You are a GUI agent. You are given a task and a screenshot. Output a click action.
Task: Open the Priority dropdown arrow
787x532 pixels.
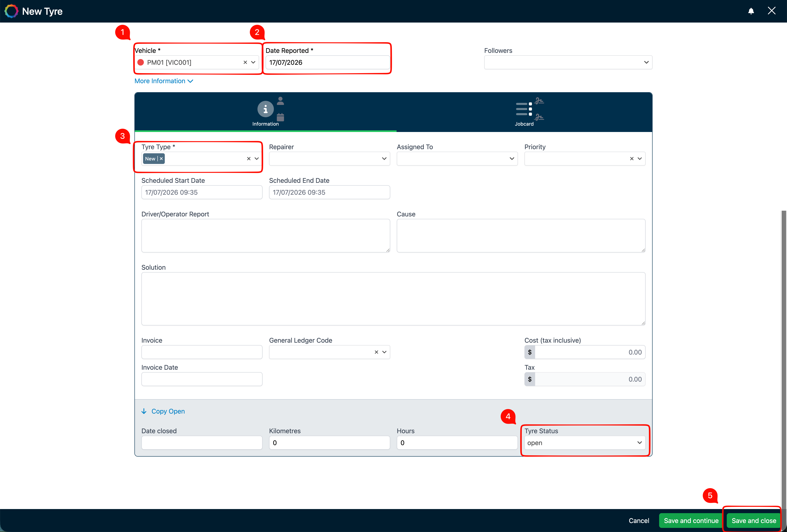[x=640, y=158]
